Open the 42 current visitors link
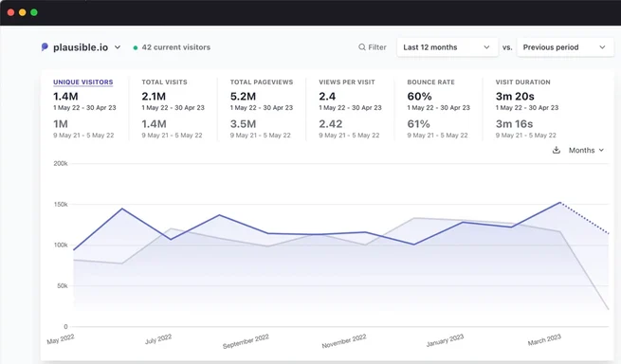Viewport: 621px width, 364px height. click(x=175, y=47)
